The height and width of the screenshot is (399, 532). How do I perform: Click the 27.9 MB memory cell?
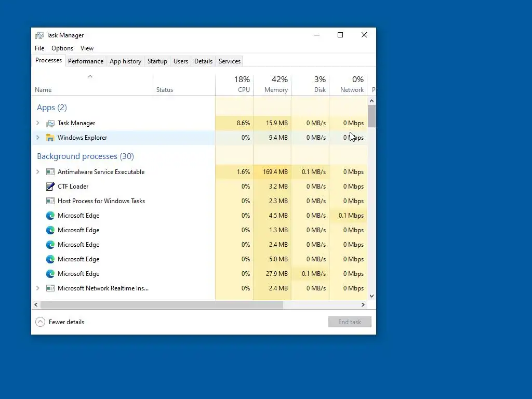[x=272, y=274]
